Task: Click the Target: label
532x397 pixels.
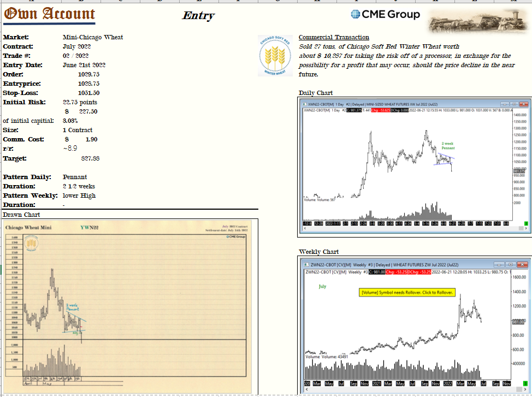Action: click(15, 158)
